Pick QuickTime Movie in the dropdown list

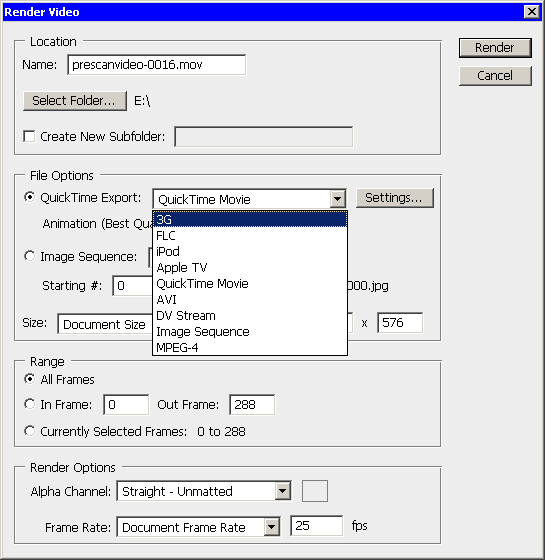coord(250,284)
